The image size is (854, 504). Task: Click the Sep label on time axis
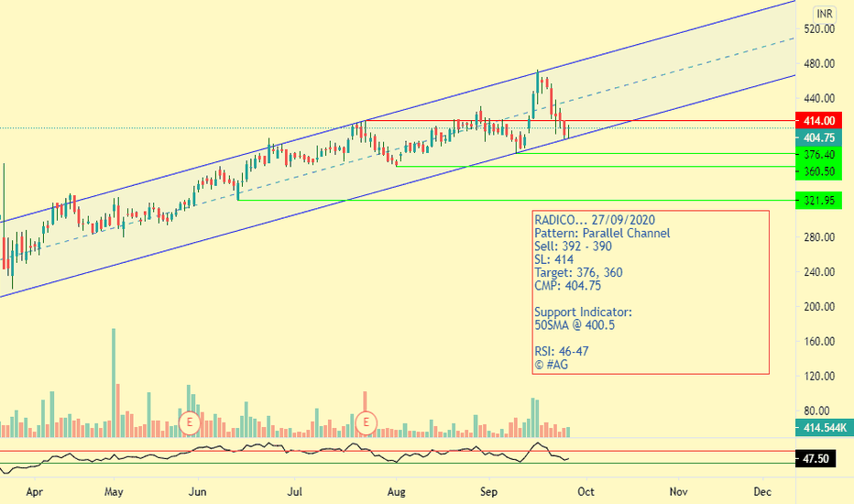[x=488, y=491]
